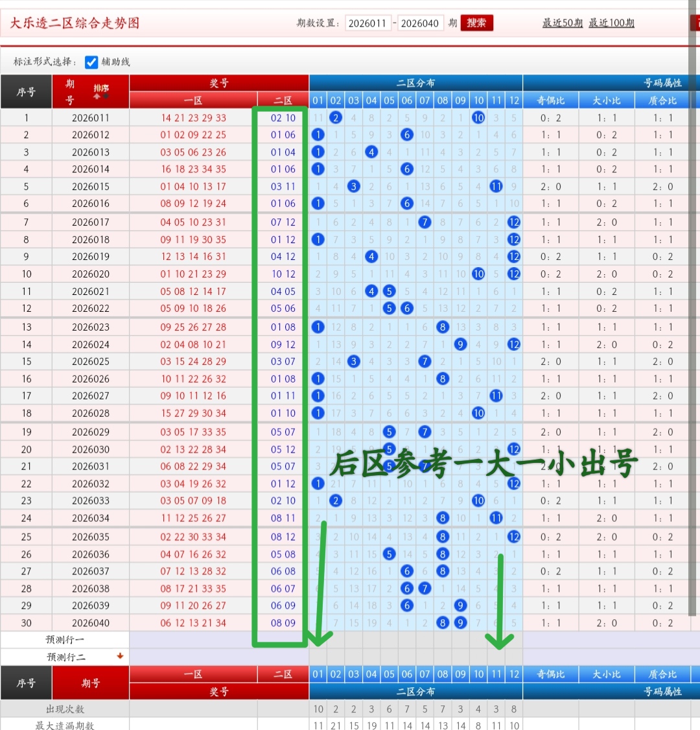The image size is (700, 730).
Task: Open the 最近100期 link
Action: [611, 23]
